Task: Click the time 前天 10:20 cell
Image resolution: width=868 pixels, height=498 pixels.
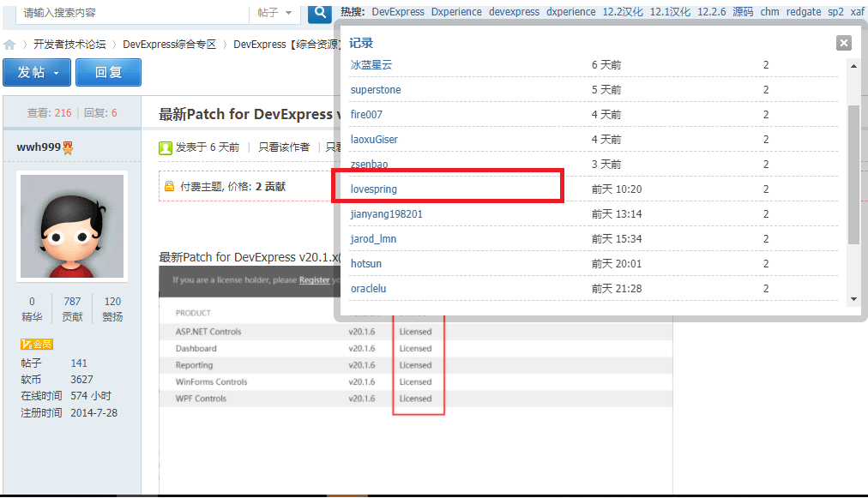Action: (x=617, y=189)
